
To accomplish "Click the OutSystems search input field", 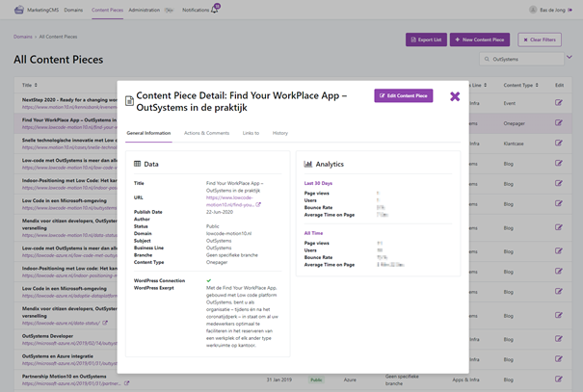I will [x=521, y=59].
